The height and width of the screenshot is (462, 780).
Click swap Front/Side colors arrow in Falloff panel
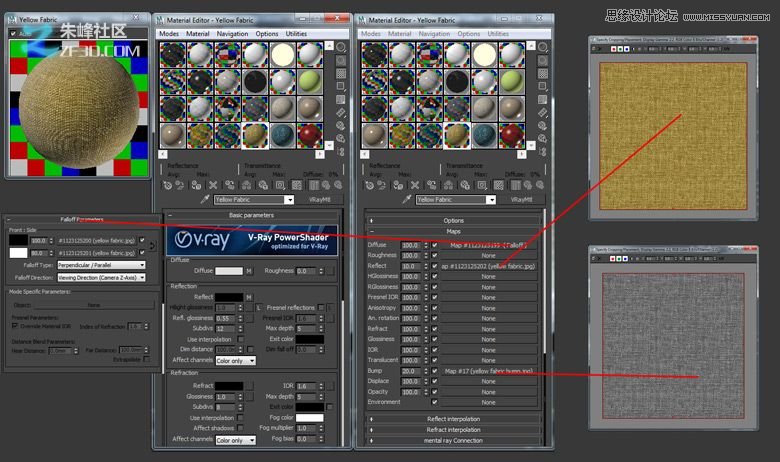pos(152,246)
